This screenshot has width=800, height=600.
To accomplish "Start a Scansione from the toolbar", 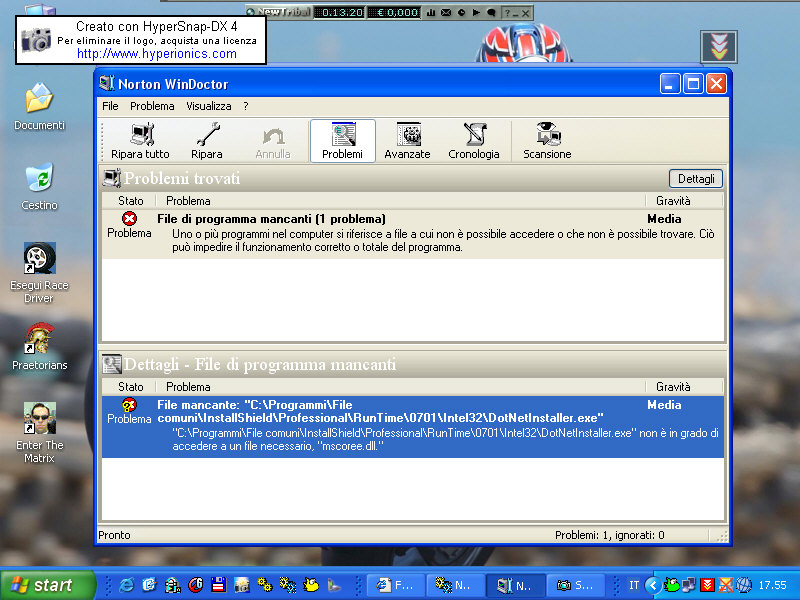I will click(x=547, y=141).
